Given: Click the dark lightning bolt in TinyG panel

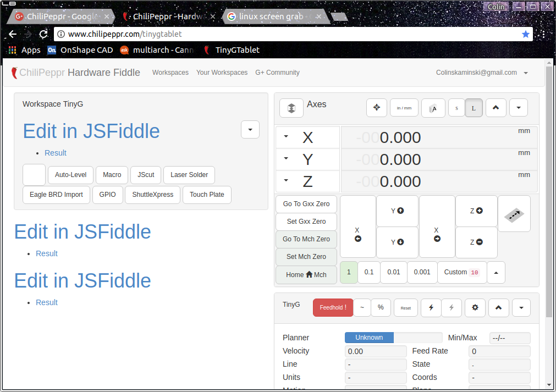Looking at the screenshot, I should coord(431,308).
